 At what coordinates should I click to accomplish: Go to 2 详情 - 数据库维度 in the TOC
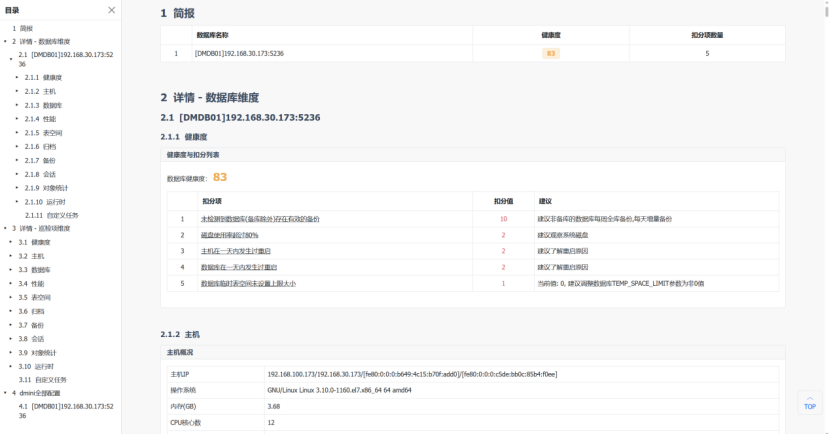coord(41,42)
